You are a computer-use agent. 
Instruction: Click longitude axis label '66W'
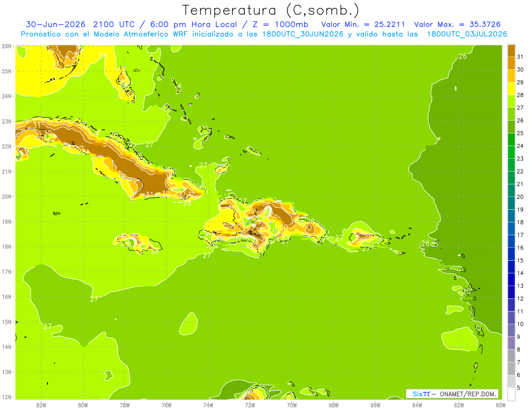(376, 405)
